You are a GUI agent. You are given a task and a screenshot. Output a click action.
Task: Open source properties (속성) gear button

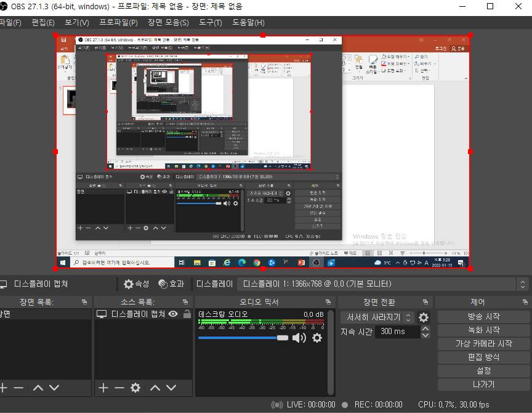pos(137,284)
